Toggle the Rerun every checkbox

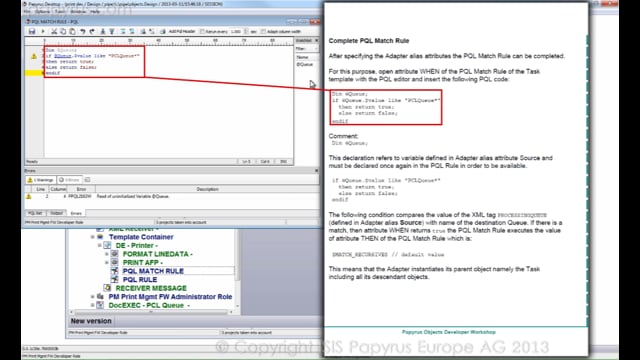coord(202,31)
